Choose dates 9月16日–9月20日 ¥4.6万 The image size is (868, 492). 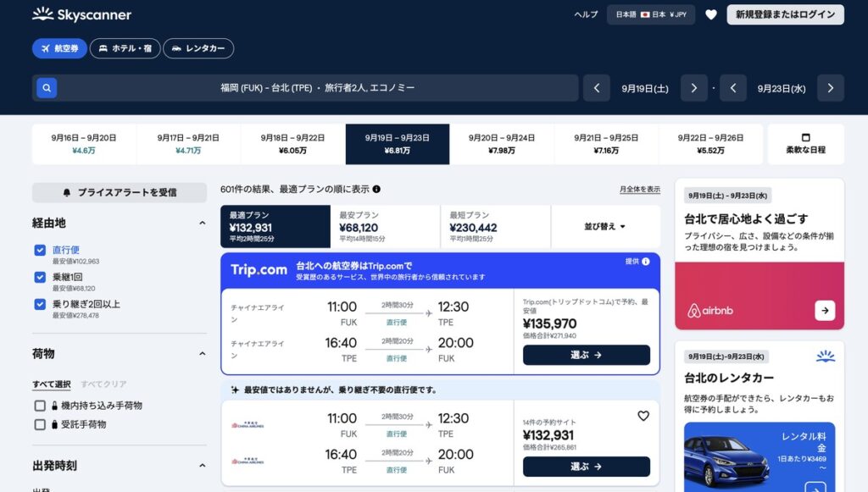point(84,144)
